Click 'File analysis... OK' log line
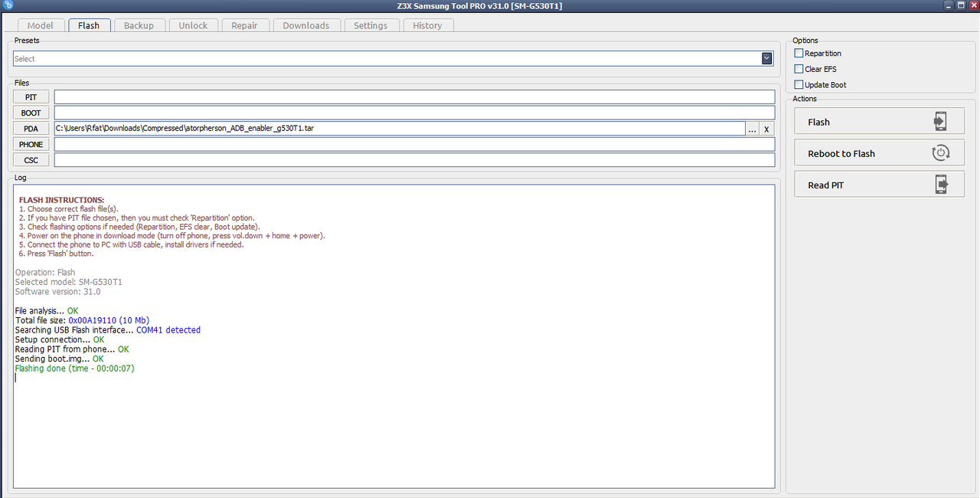Screen dimensions: 980x498 [x=47, y=311]
